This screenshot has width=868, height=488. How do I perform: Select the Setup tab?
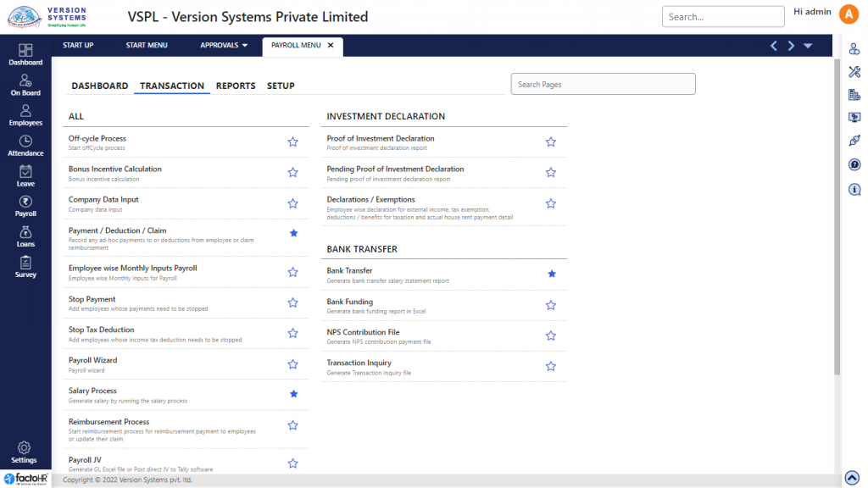[281, 86]
